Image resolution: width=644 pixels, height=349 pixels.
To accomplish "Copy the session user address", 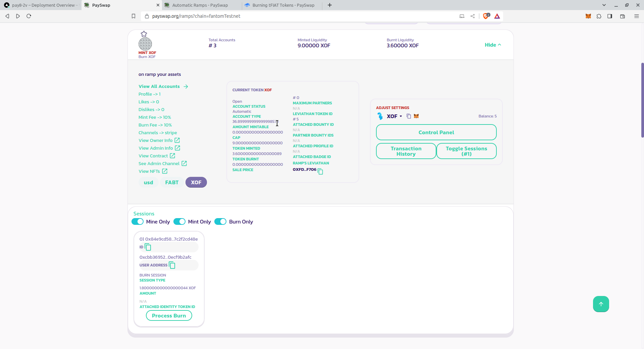I will point(172,265).
